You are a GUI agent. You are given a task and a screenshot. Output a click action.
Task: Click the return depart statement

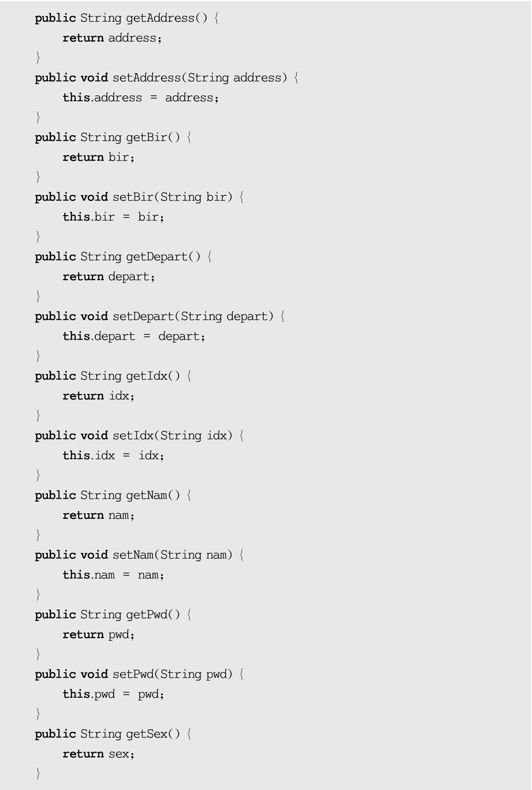click(x=109, y=277)
